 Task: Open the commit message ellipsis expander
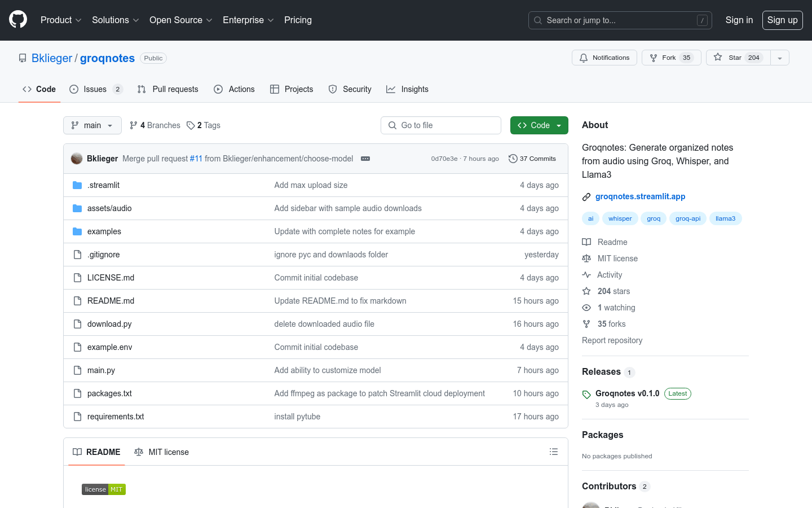pyautogui.click(x=365, y=159)
